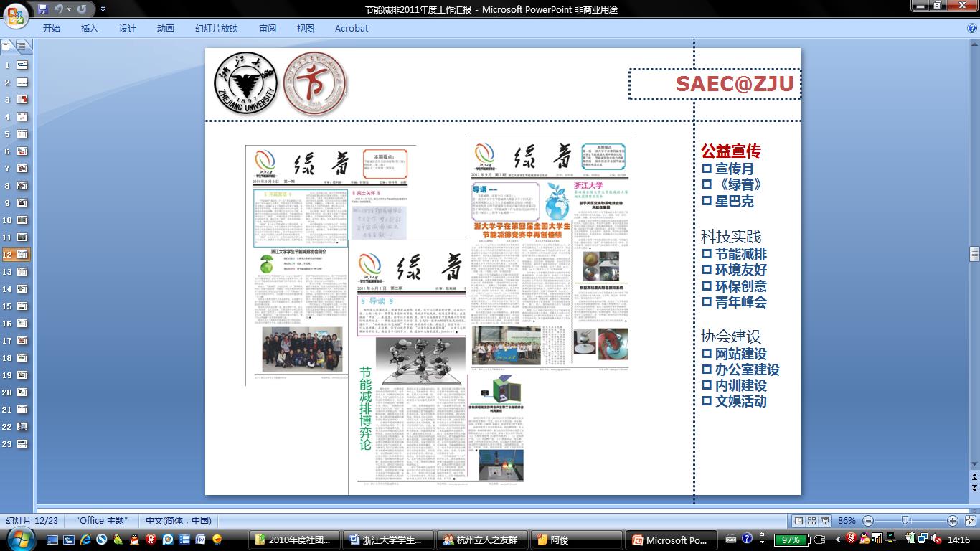Open the 阿俊 taskbar chat window
This screenshot has height=551, width=980.
(x=574, y=540)
